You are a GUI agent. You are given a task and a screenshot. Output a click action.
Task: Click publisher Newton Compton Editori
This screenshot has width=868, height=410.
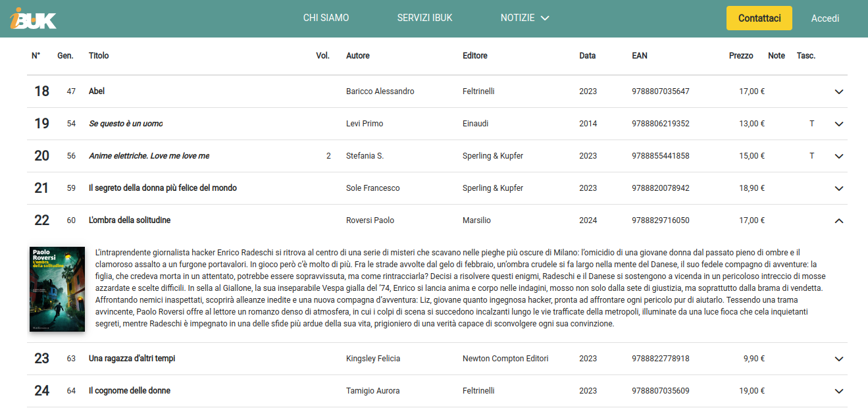pyautogui.click(x=505, y=359)
